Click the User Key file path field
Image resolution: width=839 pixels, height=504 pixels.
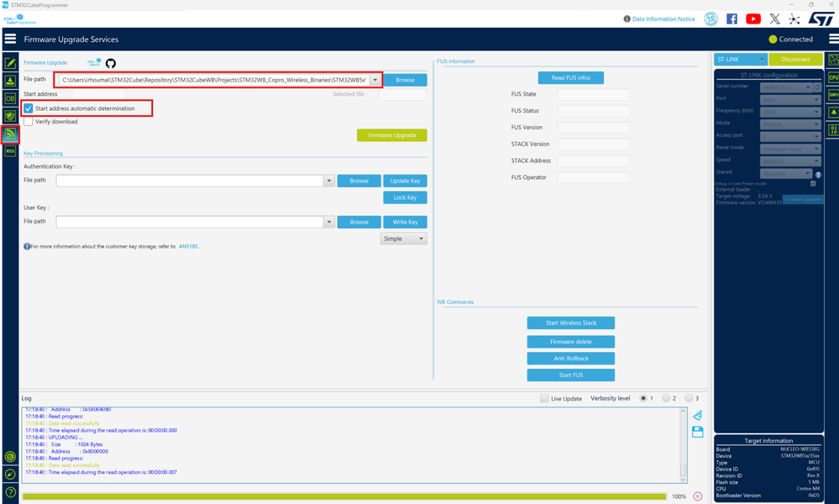tap(190, 222)
